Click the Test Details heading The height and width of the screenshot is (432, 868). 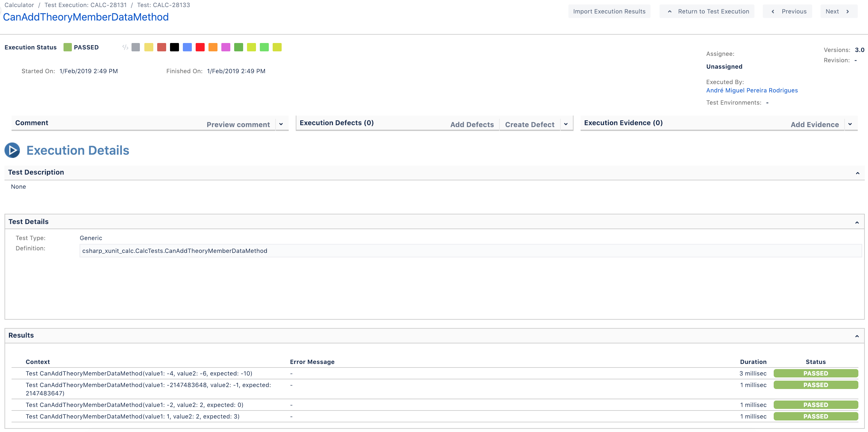click(29, 221)
